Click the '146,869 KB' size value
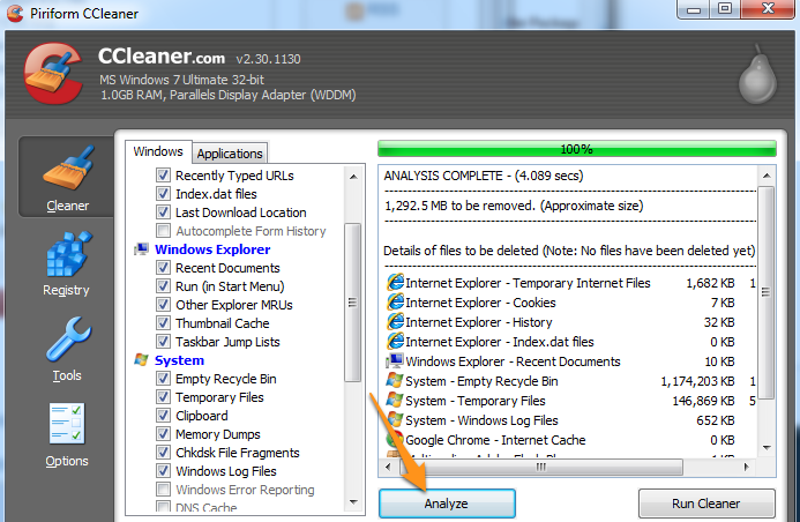 point(704,401)
